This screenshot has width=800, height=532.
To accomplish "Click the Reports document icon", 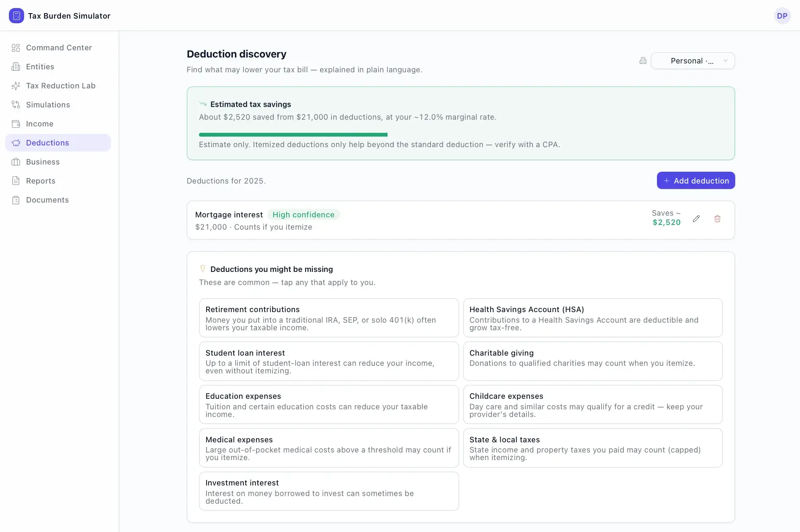I will point(16,181).
